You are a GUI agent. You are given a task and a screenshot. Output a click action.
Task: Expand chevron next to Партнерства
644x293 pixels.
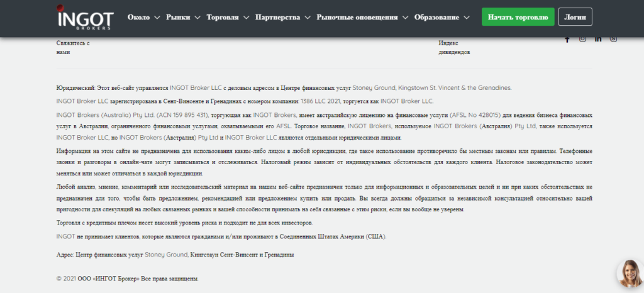tap(308, 17)
